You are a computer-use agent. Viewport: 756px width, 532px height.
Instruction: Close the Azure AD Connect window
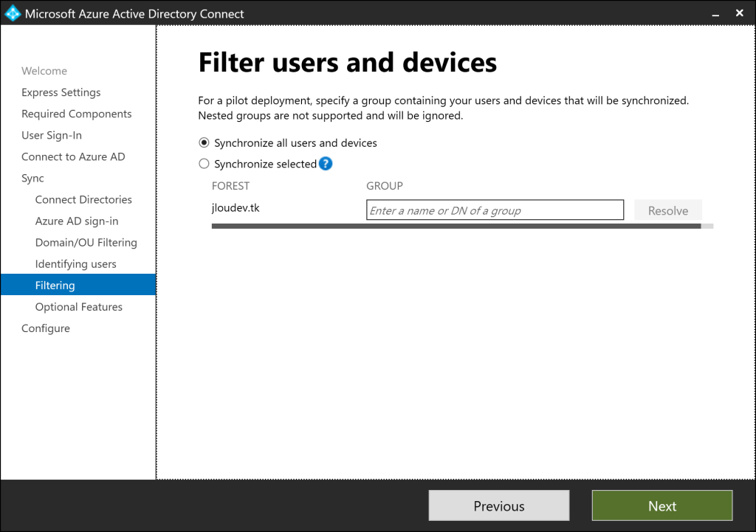(x=739, y=13)
